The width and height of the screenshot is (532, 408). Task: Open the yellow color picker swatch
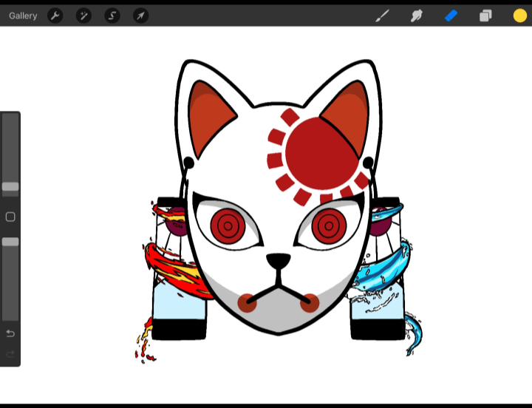pyautogui.click(x=519, y=16)
